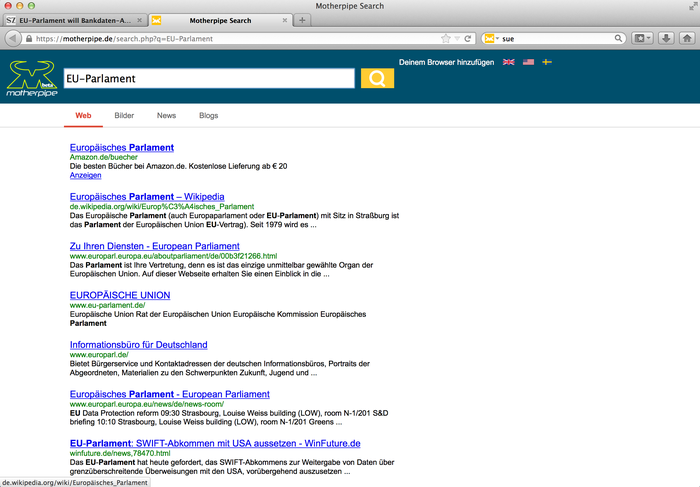Image resolution: width=700 pixels, height=487 pixels.
Task: Open Zu Ihren Diensten - European Parliament result
Action: pyautogui.click(x=154, y=246)
